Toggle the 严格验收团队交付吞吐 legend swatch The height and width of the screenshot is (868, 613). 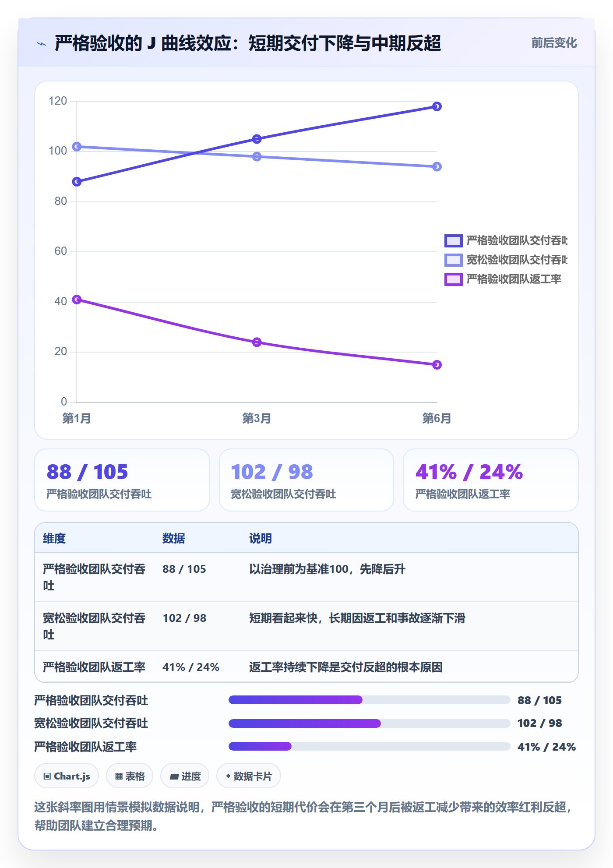click(x=453, y=240)
